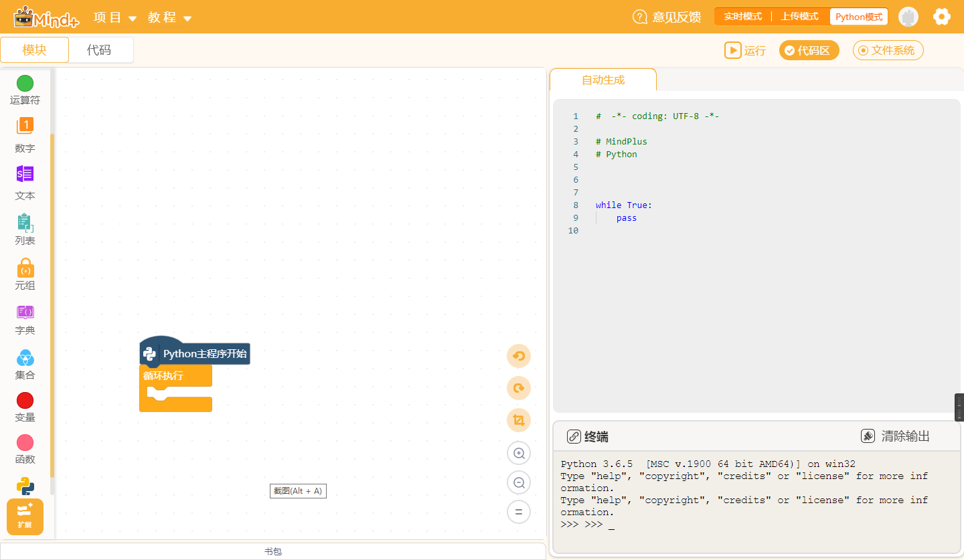Open the 变量 block category

click(x=25, y=407)
